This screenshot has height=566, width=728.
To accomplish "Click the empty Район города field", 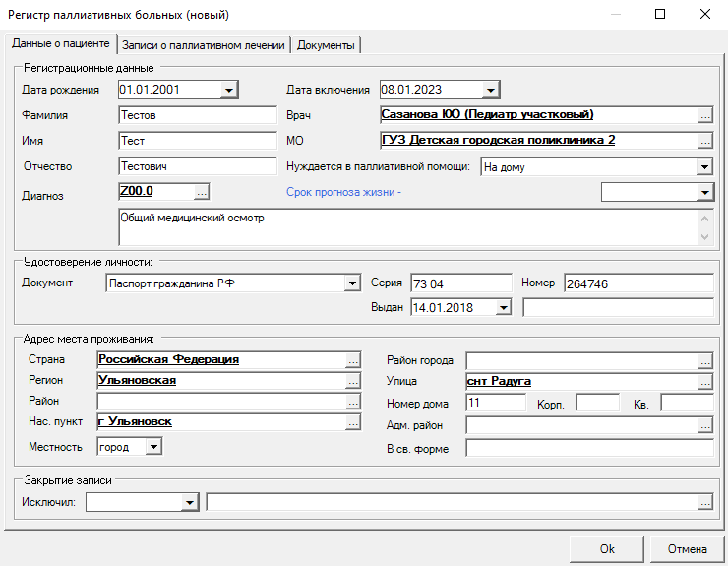I will (x=582, y=360).
